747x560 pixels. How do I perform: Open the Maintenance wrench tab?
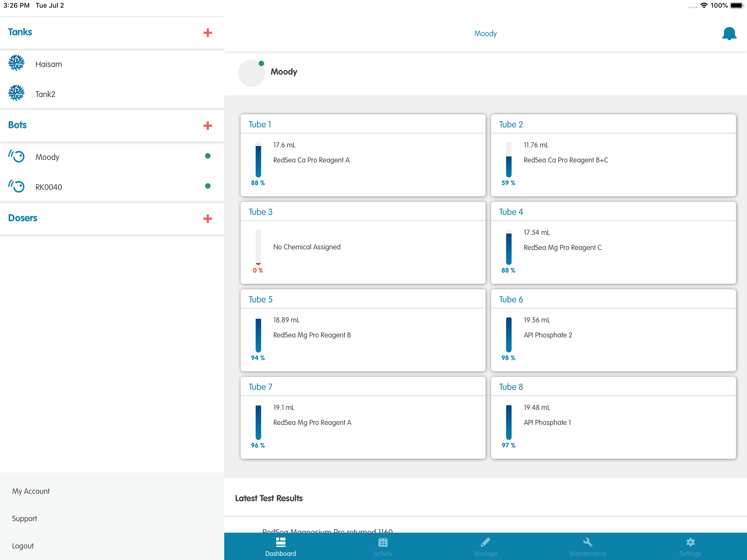click(x=587, y=546)
